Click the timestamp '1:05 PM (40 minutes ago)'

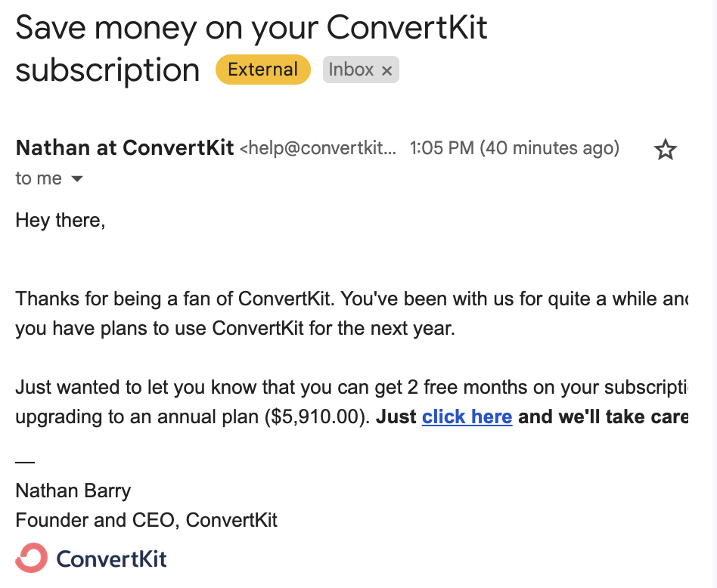click(x=514, y=148)
